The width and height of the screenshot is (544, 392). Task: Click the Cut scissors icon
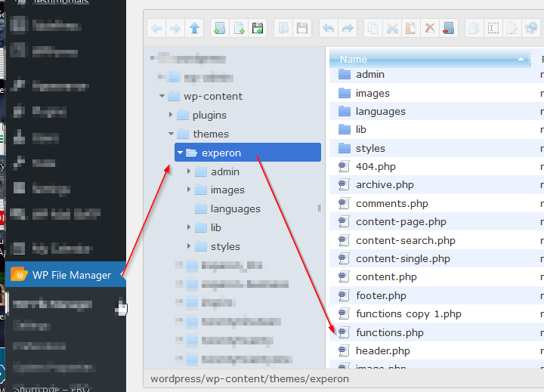[392, 28]
